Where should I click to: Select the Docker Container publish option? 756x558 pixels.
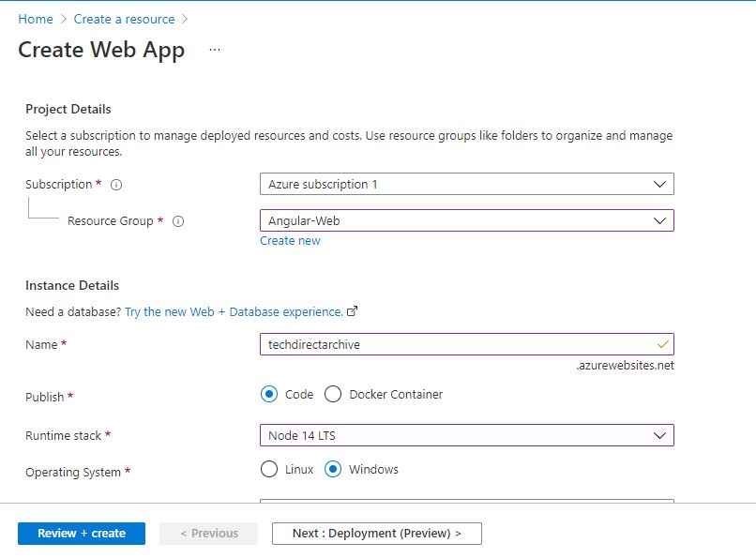click(x=333, y=394)
